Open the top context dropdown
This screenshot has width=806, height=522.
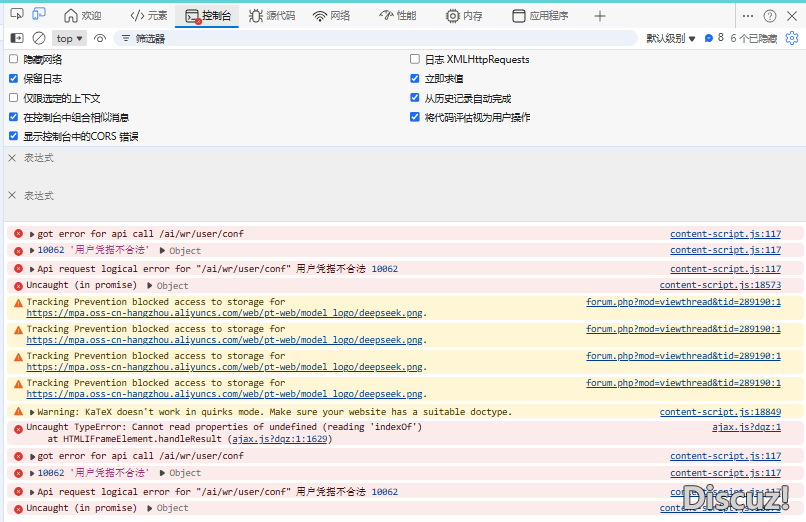(69, 38)
